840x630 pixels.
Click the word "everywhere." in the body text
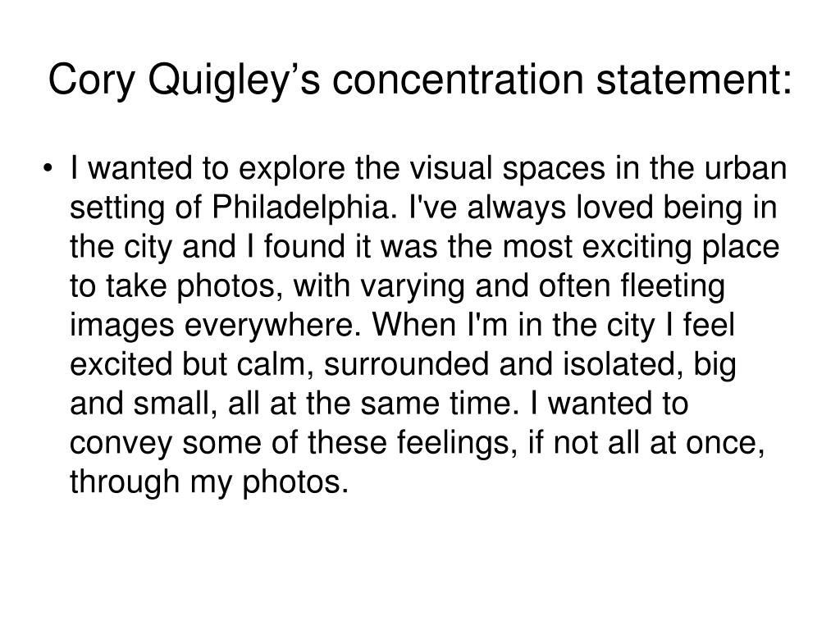272,325
